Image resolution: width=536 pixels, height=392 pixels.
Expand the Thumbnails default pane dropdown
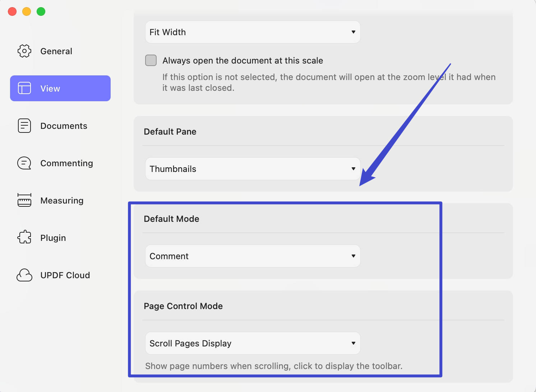point(253,169)
